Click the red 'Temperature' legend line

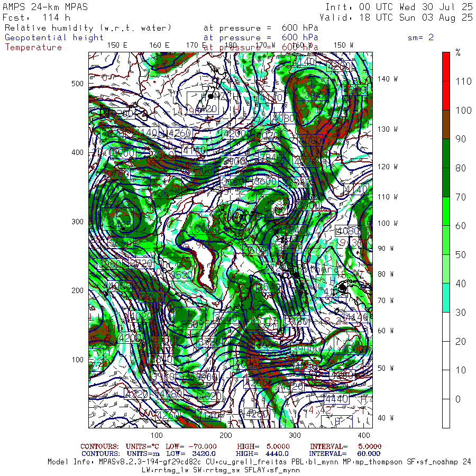pyautogui.click(x=33, y=48)
